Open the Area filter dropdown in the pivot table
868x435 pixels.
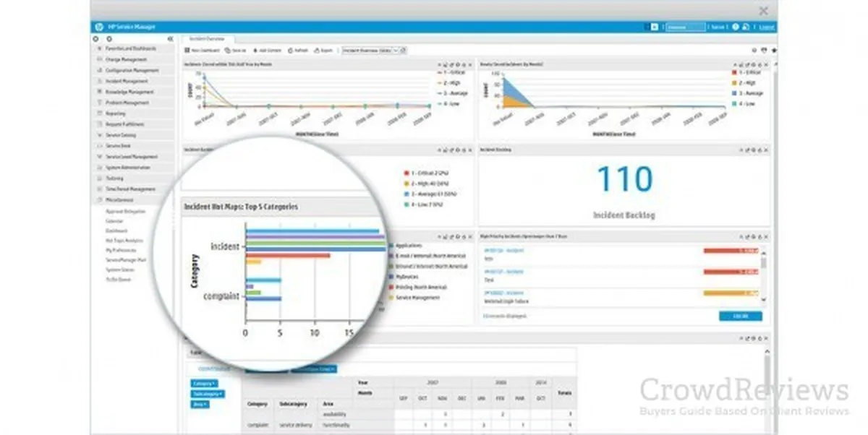tap(200, 404)
